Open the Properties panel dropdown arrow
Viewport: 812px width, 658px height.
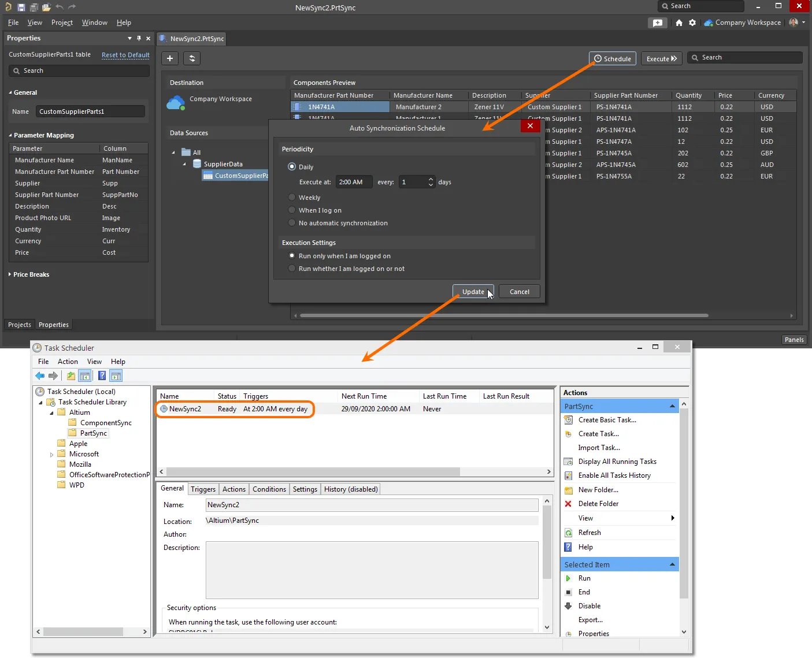(x=129, y=38)
